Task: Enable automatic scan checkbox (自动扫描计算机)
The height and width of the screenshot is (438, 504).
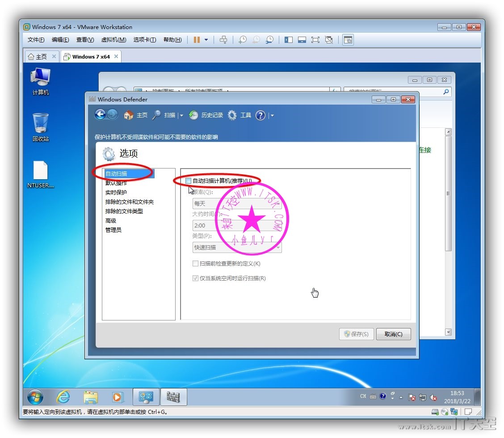Action: pyautogui.click(x=189, y=181)
